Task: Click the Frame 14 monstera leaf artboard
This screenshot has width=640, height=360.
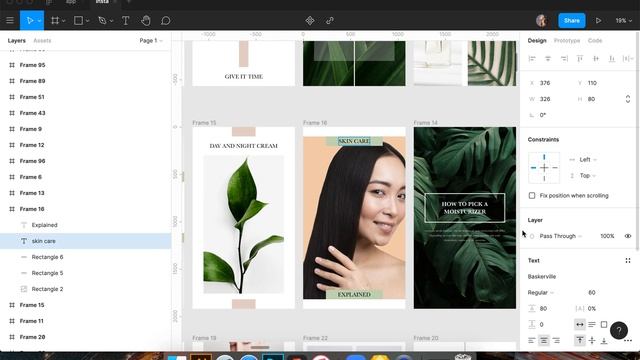Action: 464,218
